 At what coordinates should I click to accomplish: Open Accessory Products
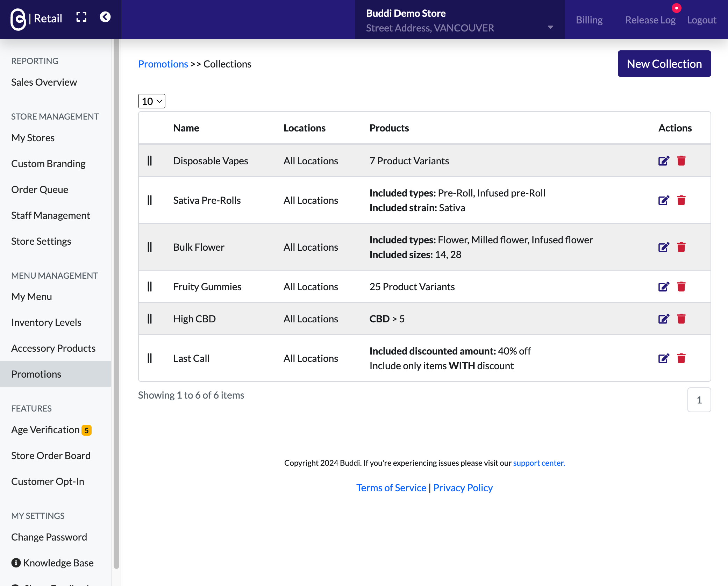(53, 348)
